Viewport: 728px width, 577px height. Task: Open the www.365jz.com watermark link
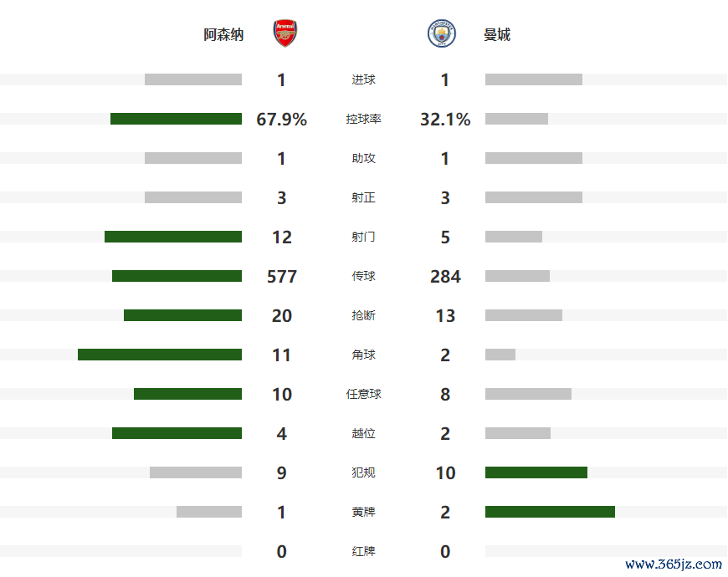pos(673,564)
